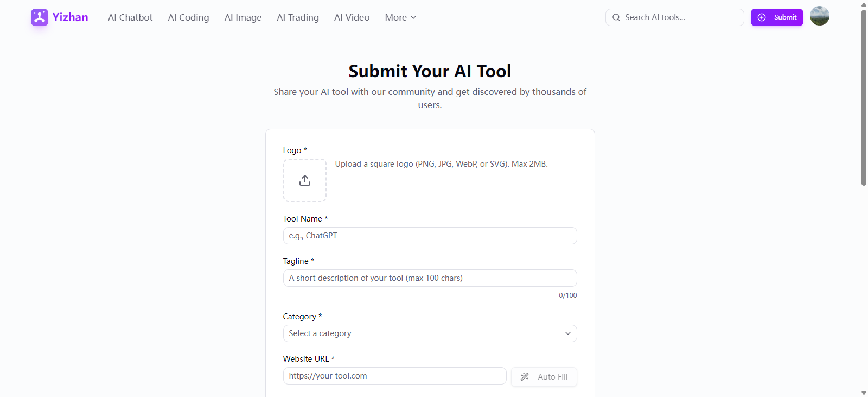Go to AI Chatbot category
The height and width of the screenshot is (397, 868).
tap(130, 17)
